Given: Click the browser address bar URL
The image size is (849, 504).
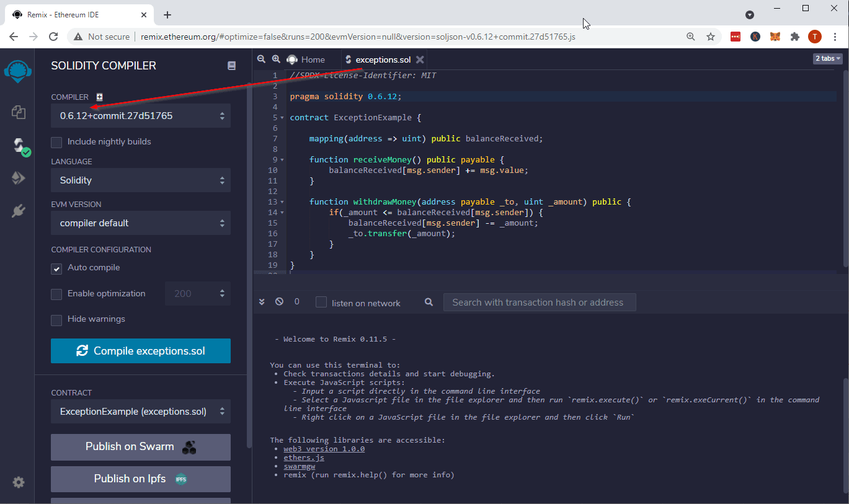Looking at the screenshot, I should click(x=358, y=37).
